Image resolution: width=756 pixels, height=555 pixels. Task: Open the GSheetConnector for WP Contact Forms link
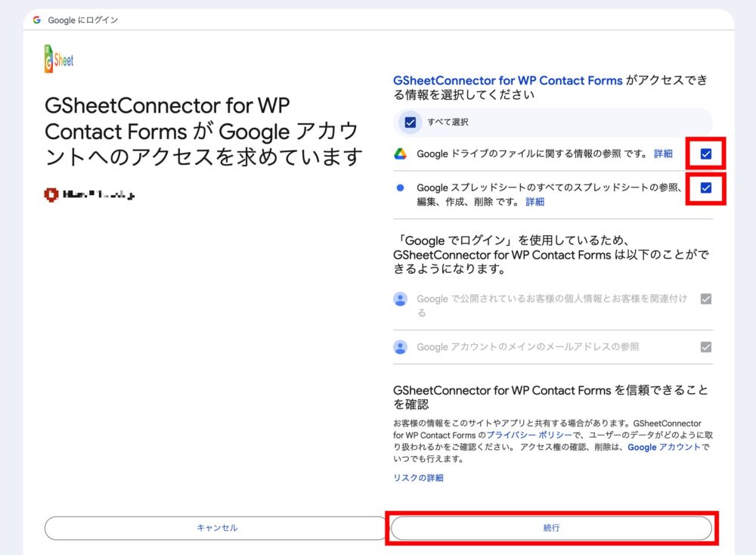pos(508,80)
